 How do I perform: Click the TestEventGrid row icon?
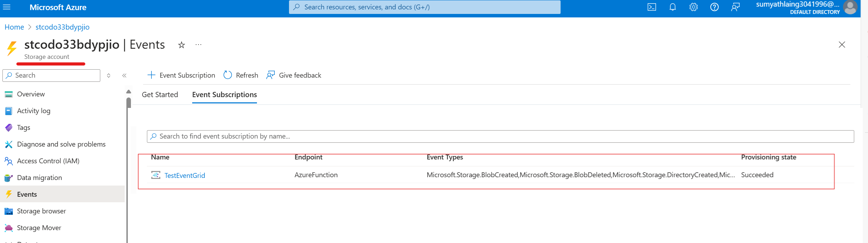click(x=156, y=175)
